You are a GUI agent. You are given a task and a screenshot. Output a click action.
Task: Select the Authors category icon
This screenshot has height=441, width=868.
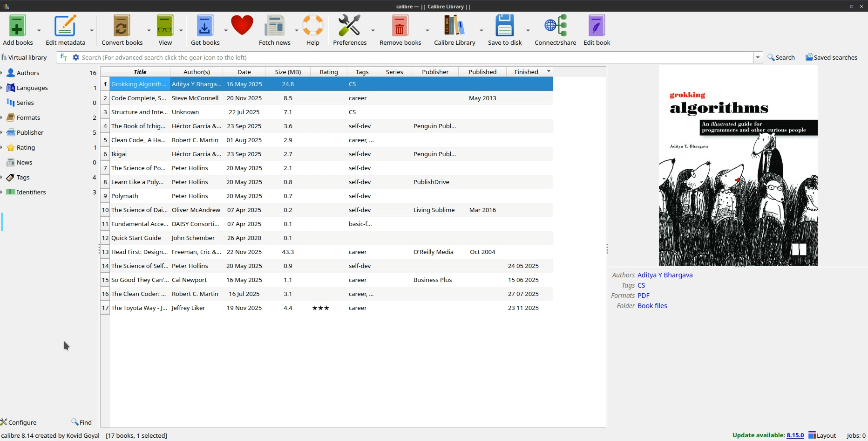[11, 73]
